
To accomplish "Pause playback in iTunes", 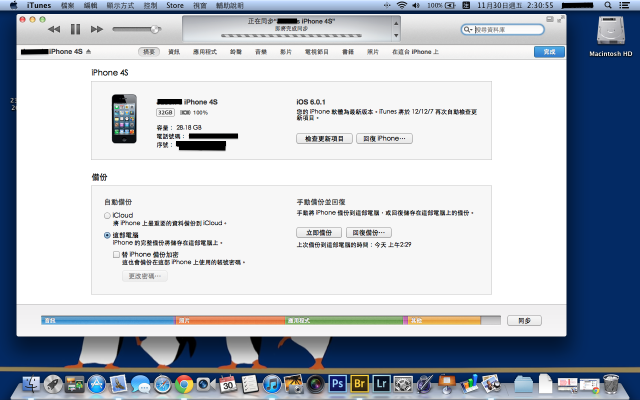I will [76, 29].
